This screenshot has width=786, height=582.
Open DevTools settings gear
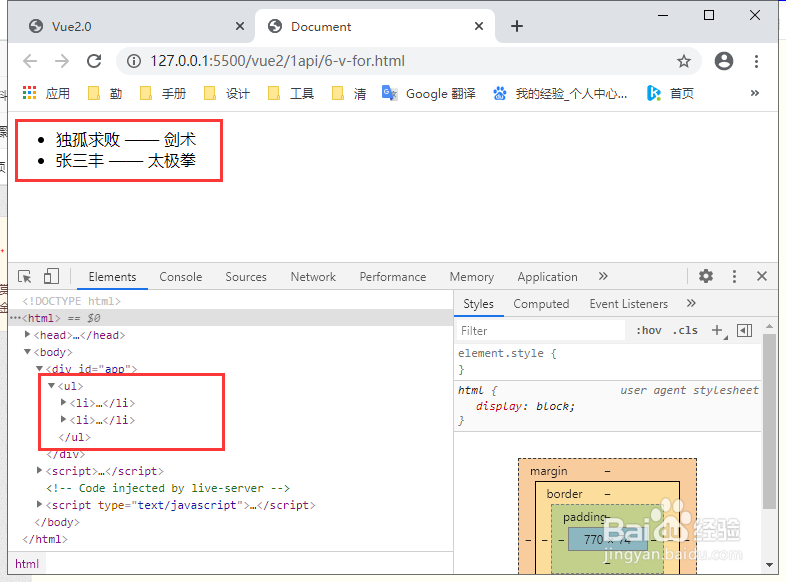tap(706, 276)
